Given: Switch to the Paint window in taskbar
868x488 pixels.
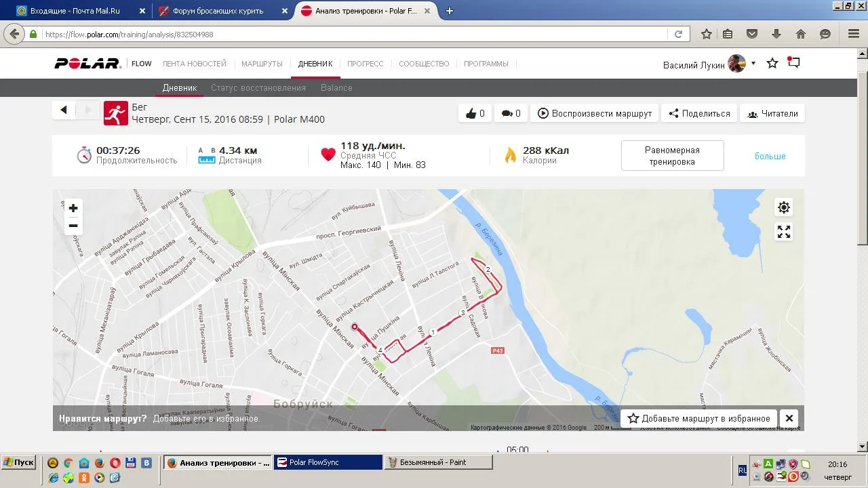Looking at the screenshot, I should 439,462.
